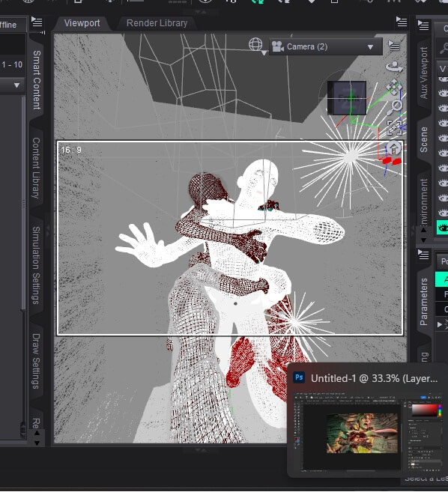This screenshot has width=448, height=495.
Task: Click the Frame selection bracket icon
Action: point(394,127)
